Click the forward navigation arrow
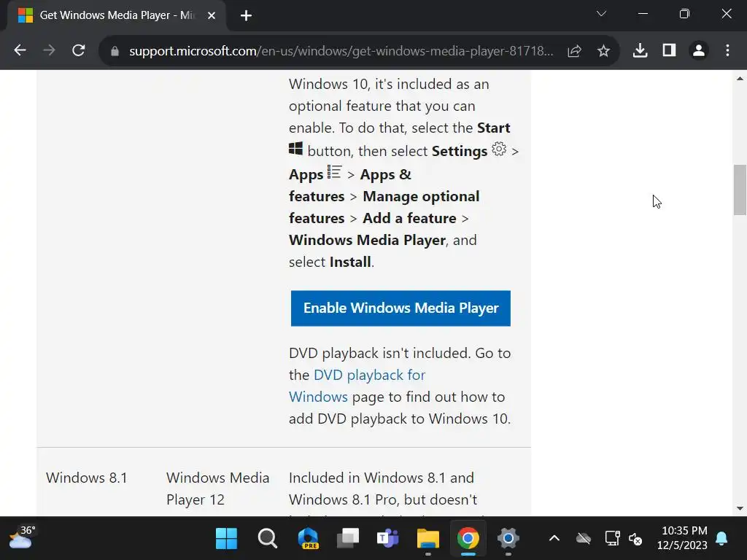Viewport: 747px width, 560px height. (x=49, y=50)
